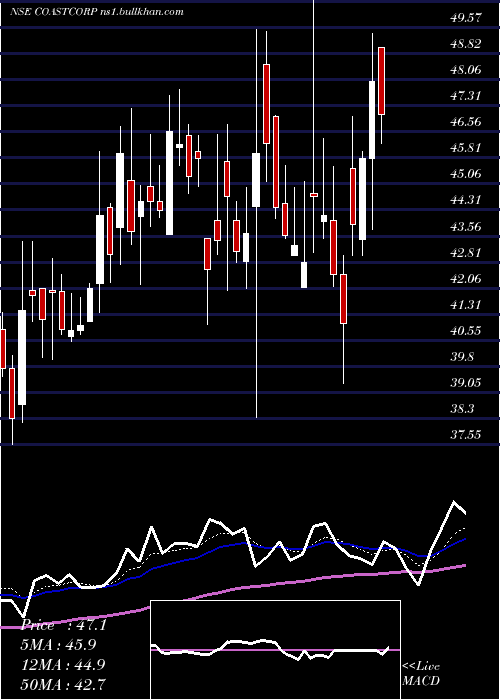This screenshot has width=500, height=700.
Task: Click the 39.8 price axis label
Action: point(462,357)
